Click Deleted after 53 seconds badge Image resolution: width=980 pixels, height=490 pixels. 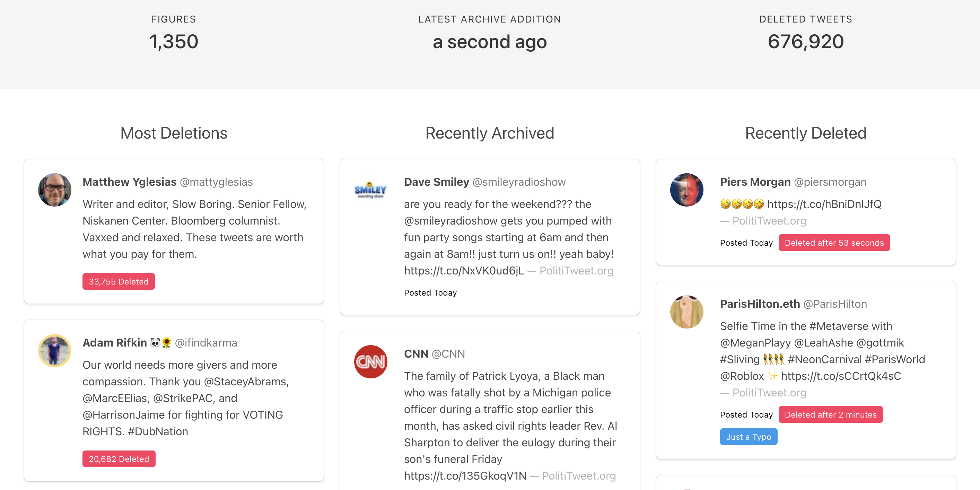(x=834, y=243)
